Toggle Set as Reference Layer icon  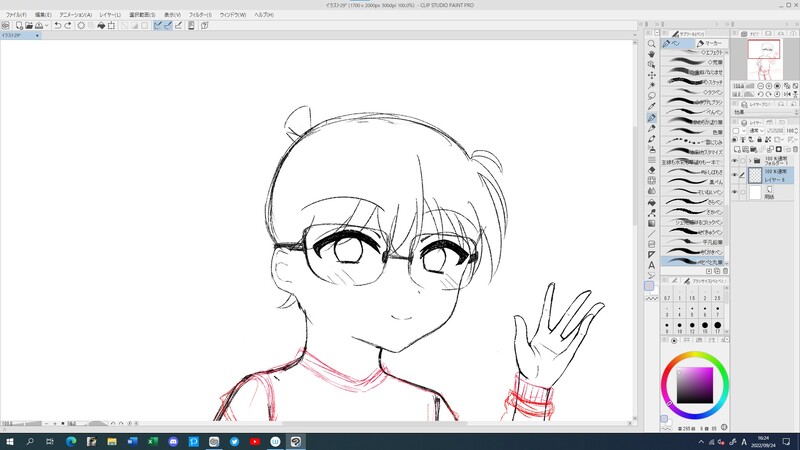[743, 139]
